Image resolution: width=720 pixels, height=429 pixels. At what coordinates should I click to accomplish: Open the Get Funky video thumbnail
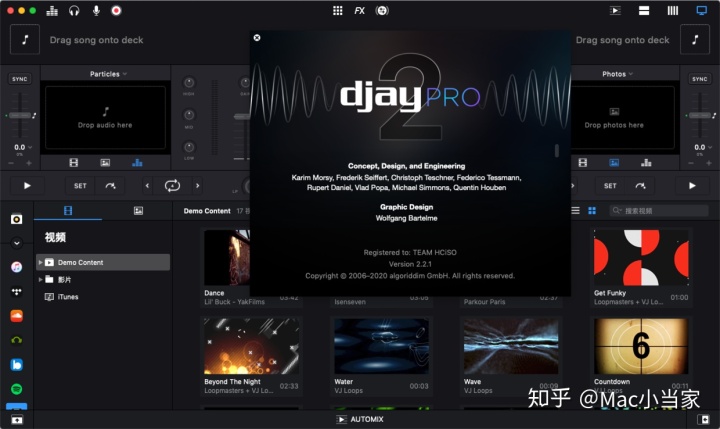(641, 257)
